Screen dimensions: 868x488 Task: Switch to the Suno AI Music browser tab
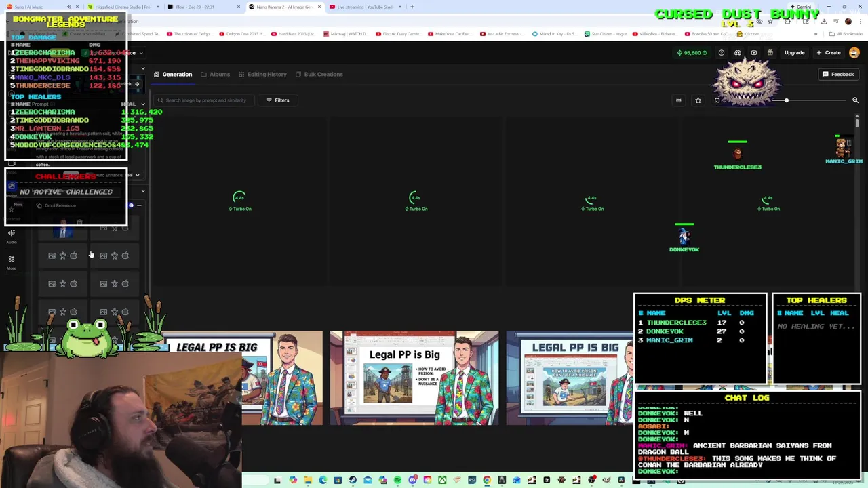41,7
